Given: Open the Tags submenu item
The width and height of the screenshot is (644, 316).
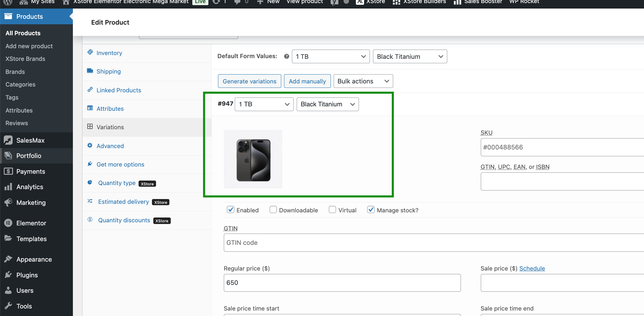Looking at the screenshot, I should [x=12, y=97].
